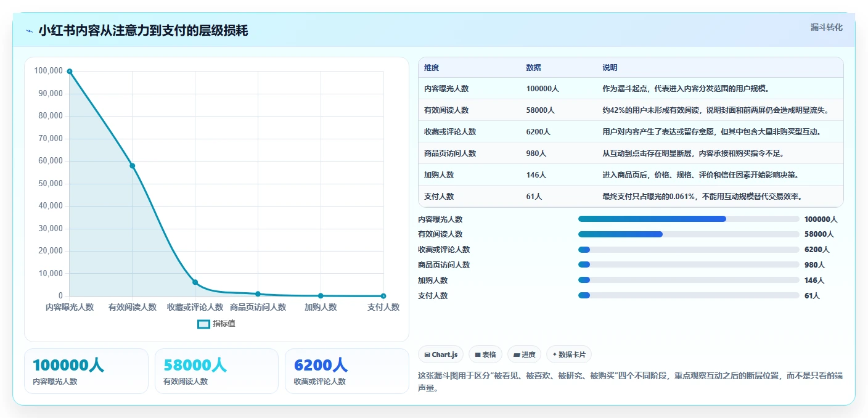Image resolution: width=868 pixels, height=418 pixels.
Task: Open the 58000人 data card
Action: pos(217,371)
